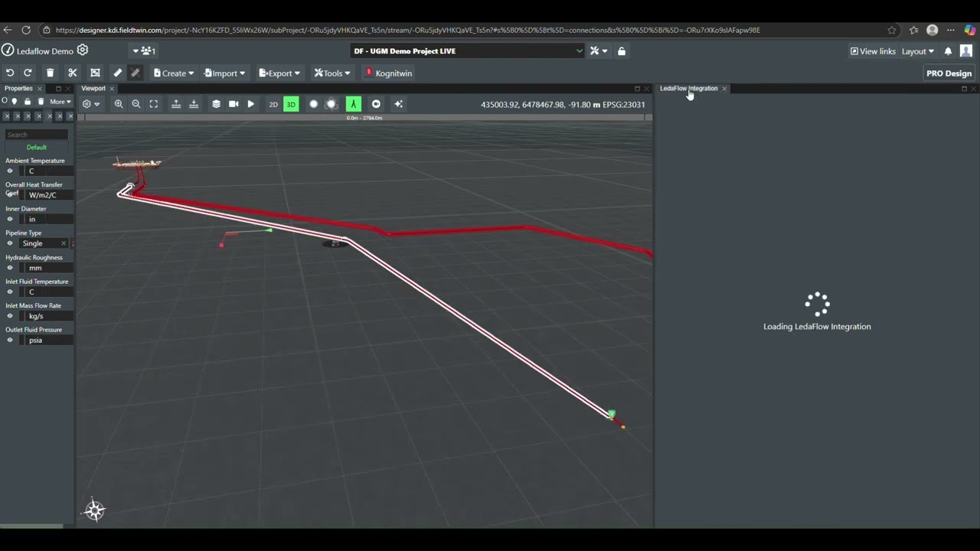This screenshot has width=980, height=551.
Task: Click the PRO Design button
Action: pos(949,73)
